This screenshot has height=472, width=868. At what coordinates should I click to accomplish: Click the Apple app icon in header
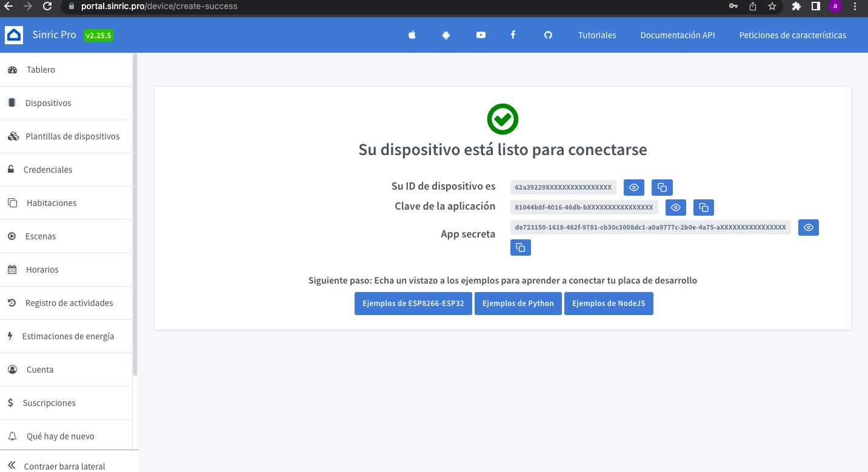[412, 35]
